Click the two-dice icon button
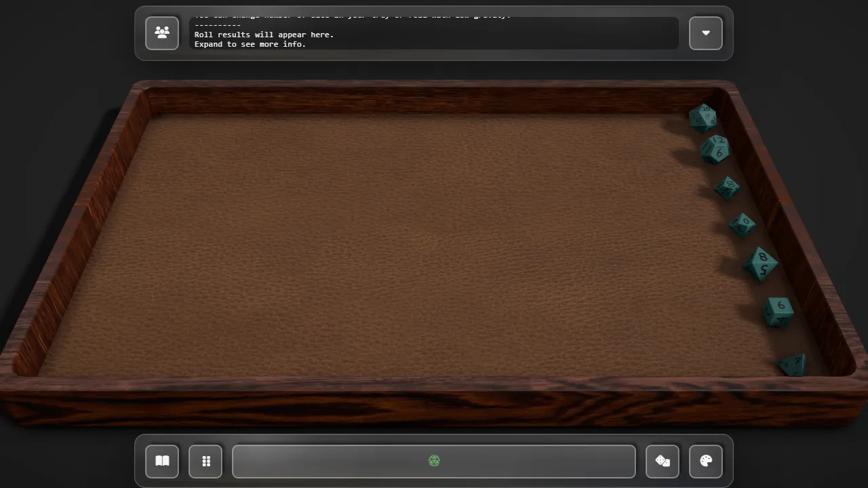 click(663, 462)
